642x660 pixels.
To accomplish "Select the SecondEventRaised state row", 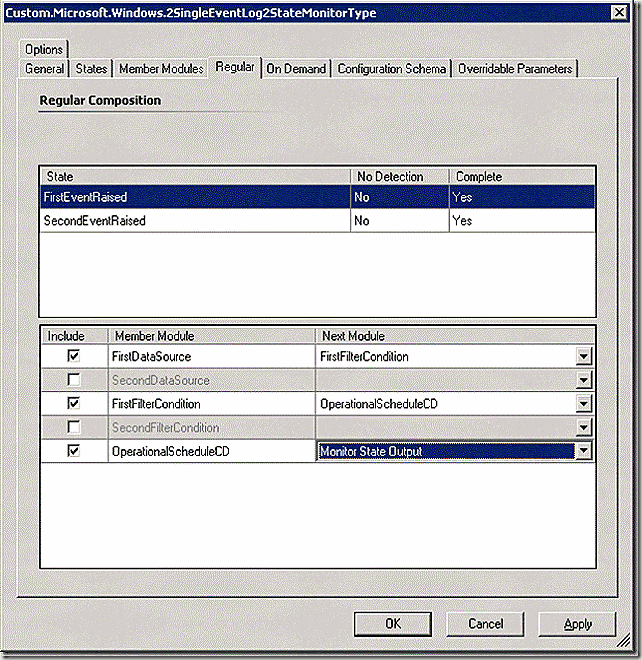I will point(317,221).
